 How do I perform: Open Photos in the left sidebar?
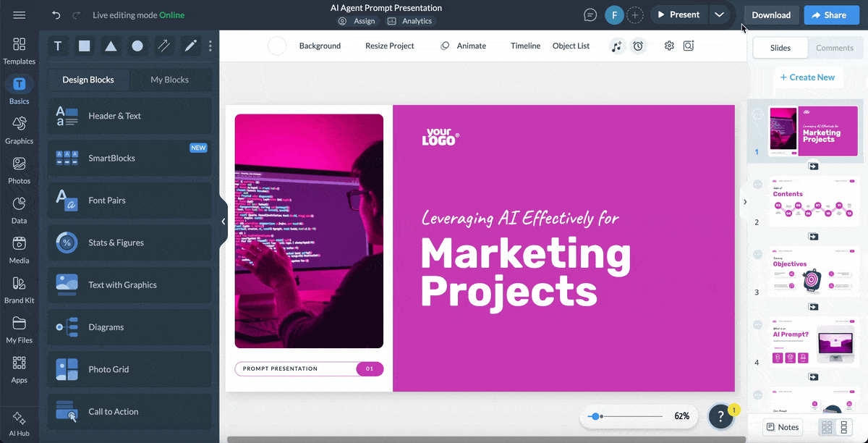[x=20, y=171]
